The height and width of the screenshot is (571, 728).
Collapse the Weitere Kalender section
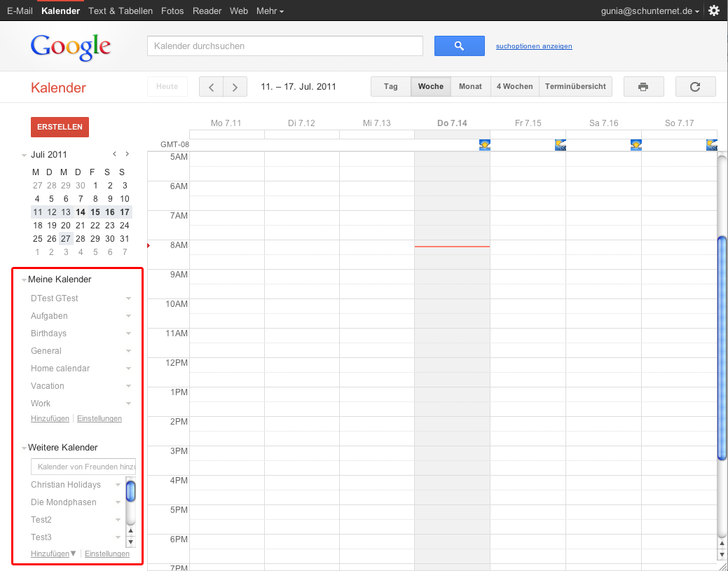pos(24,448)
